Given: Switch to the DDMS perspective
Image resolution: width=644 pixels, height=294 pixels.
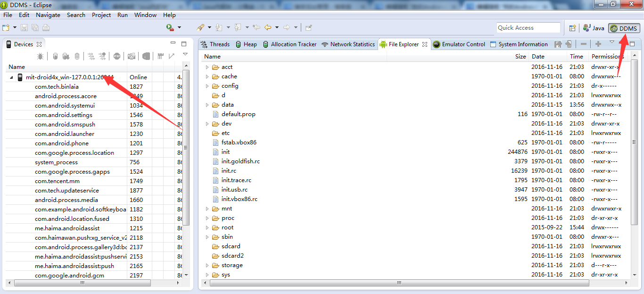Looking at the screenshot, I should tap(624, 28).
